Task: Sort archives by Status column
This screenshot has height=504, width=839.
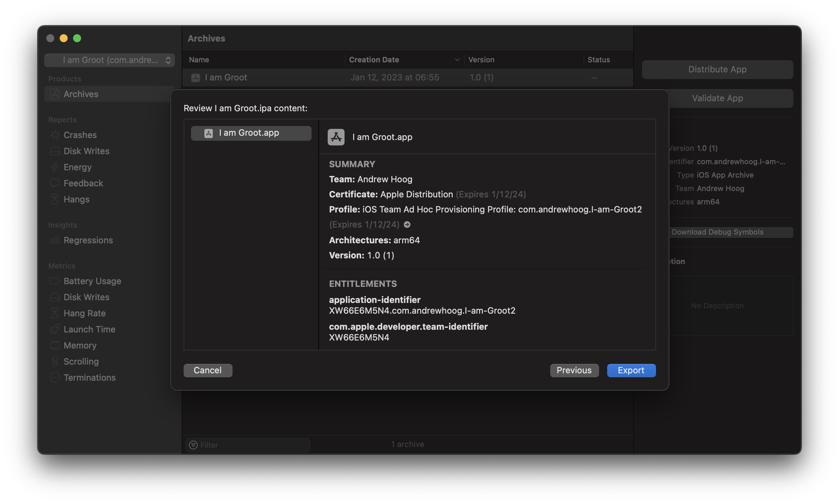Action: 608,60
